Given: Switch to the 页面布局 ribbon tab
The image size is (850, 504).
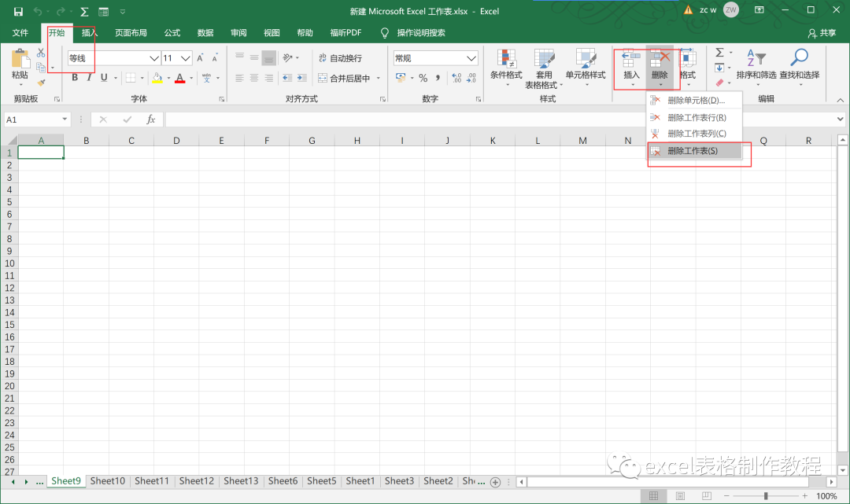Looking at the screenshot, I should 131,33.
